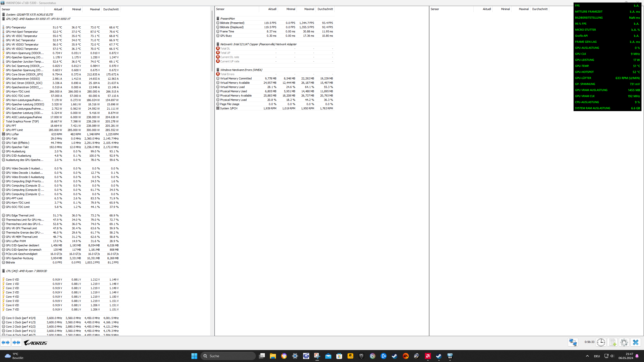
Task: Click the collapse columns arrows button
Action: coord(16,342)
